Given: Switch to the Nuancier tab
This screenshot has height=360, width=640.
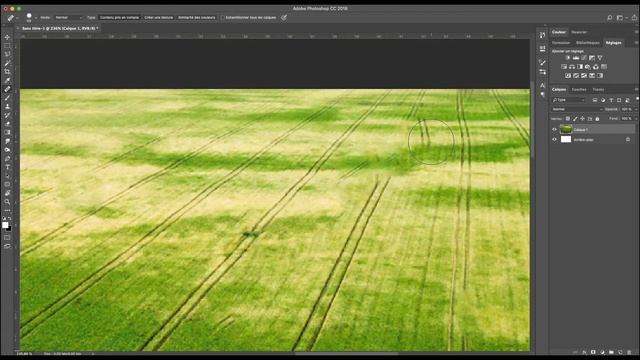Looking at the screenshot, I should coord(579,32).
